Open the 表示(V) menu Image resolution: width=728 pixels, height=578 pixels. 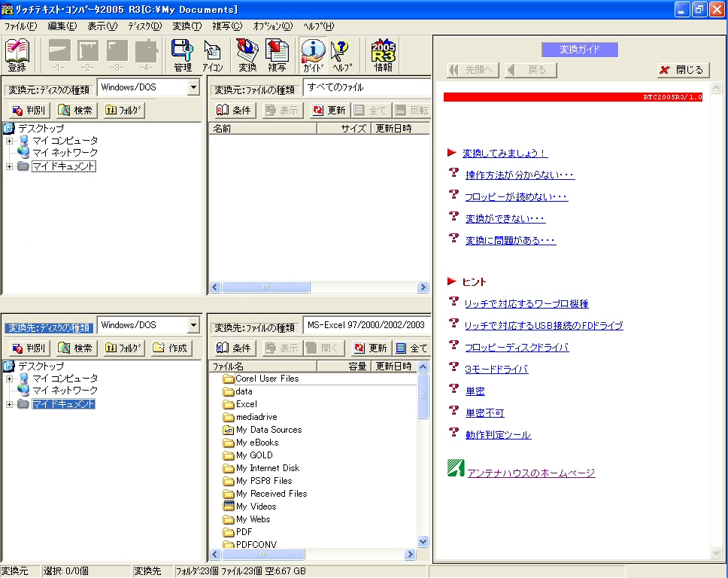[x=102, y=26]
